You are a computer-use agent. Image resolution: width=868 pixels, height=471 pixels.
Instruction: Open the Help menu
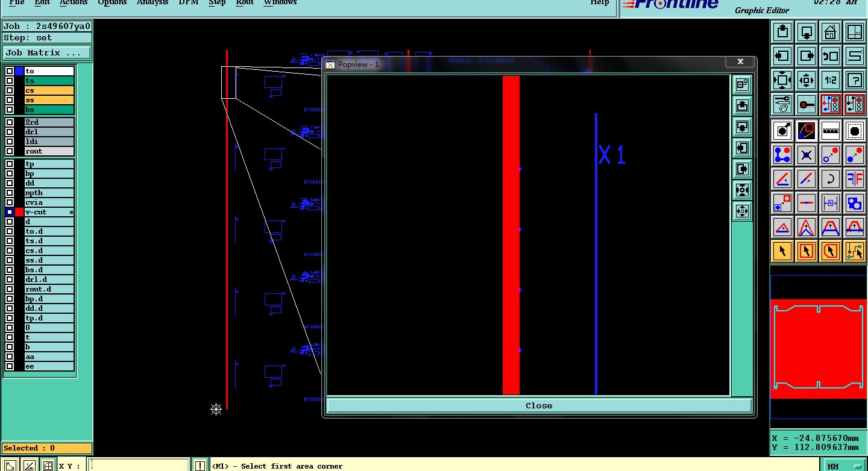[599, 2]
